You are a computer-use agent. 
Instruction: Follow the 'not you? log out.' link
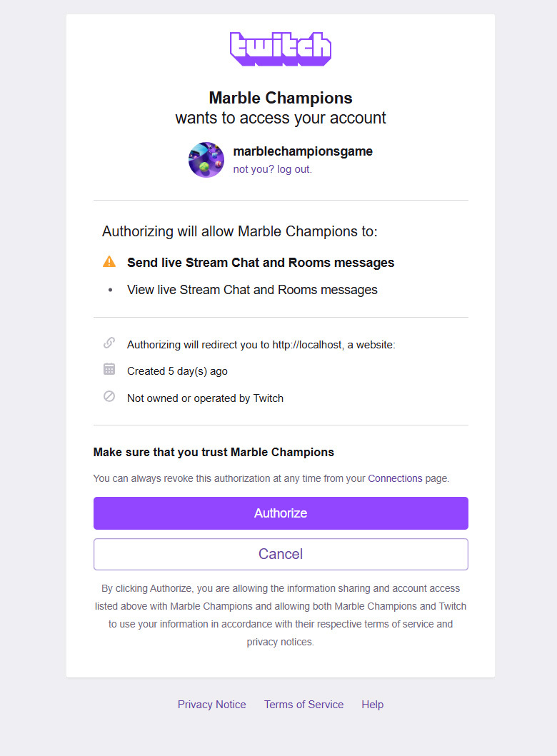click(273, 169)
